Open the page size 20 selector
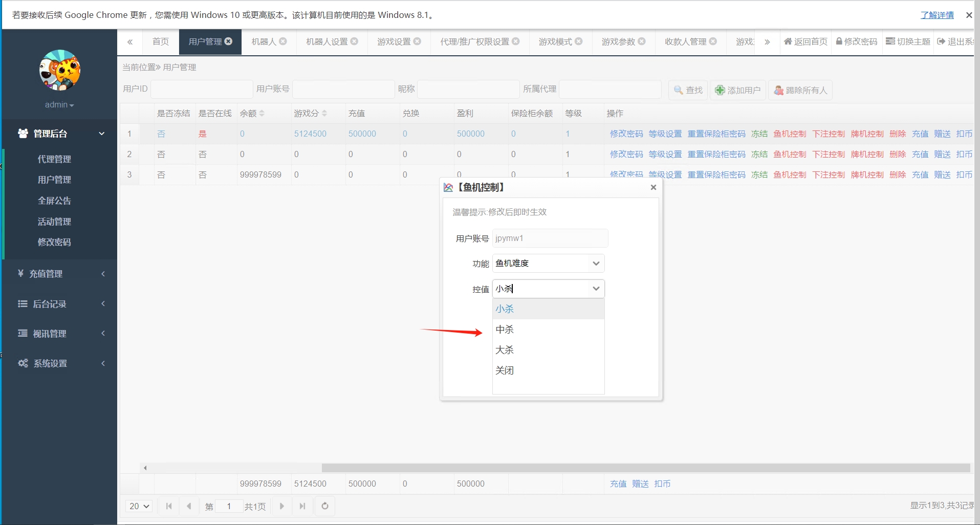The image size is (980, 525). coord(139,506)
